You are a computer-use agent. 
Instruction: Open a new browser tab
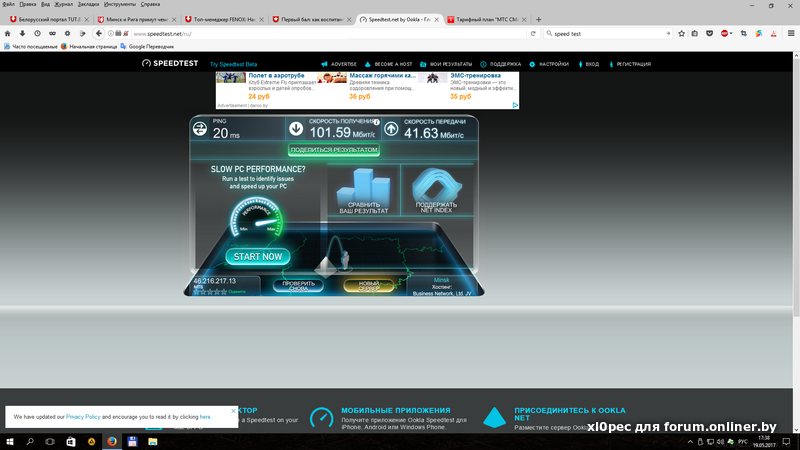(x=538, y=19)
